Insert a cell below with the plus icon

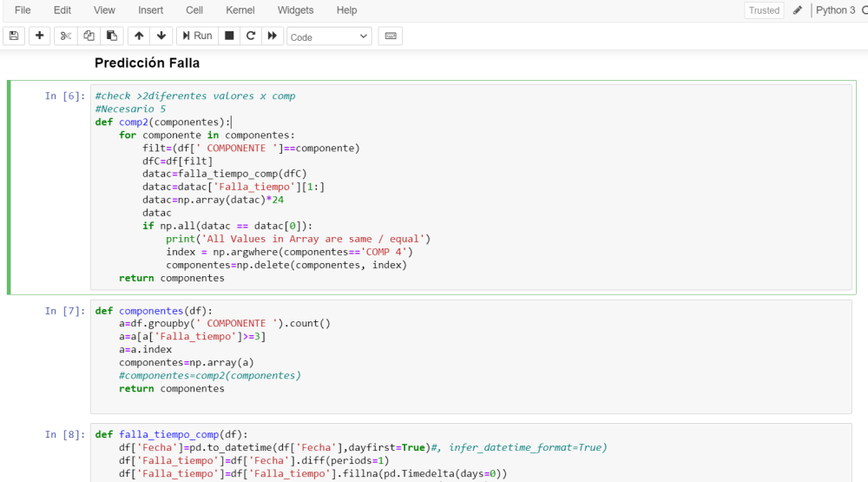click(x=39, y=36)
